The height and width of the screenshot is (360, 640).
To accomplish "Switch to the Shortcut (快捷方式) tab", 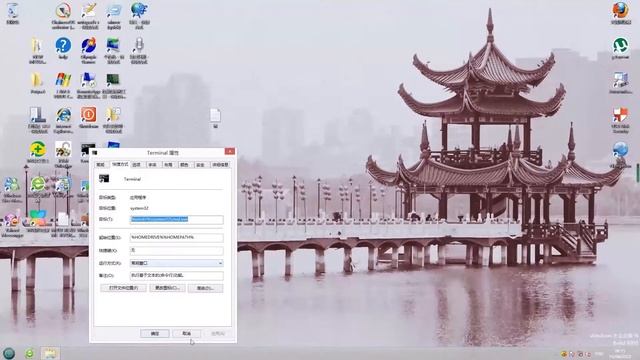I will pyautogui.click(x=120, y=164).
